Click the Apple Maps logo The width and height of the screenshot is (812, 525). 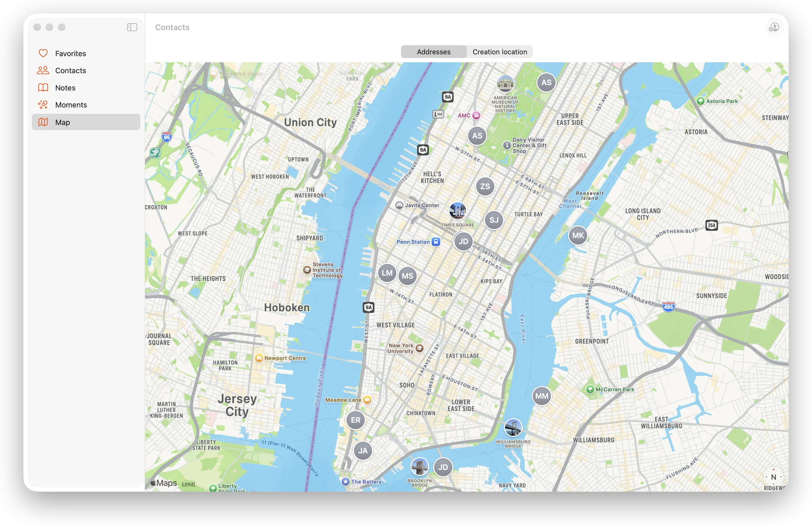click(164, 483)
